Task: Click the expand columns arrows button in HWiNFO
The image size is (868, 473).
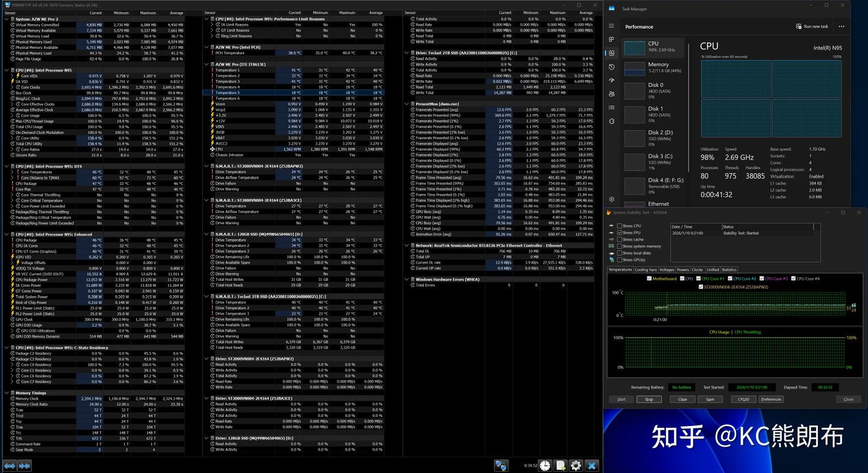Action: pos(10,466)
